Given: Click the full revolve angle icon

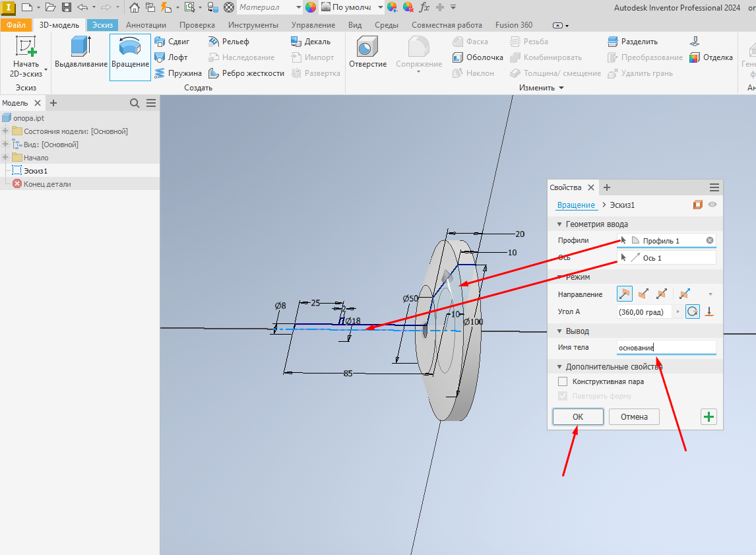Looking at the screenshot, I should 693,311.
